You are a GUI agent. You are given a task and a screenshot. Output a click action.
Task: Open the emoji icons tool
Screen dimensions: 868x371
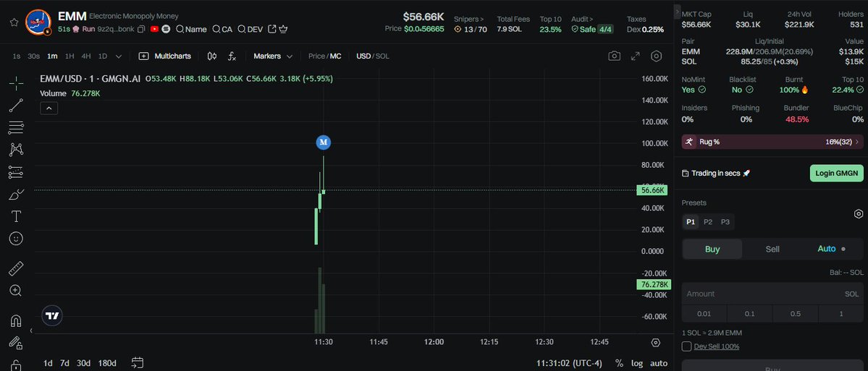[x=16, y=239]
